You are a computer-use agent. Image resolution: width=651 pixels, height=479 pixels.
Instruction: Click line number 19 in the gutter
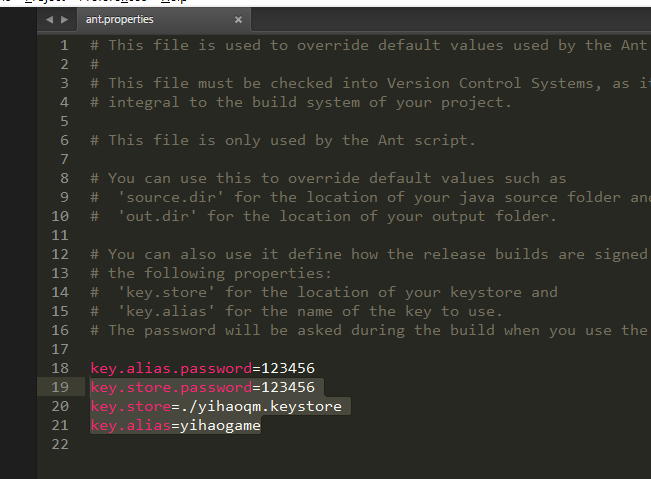click(x=60, y=387)
